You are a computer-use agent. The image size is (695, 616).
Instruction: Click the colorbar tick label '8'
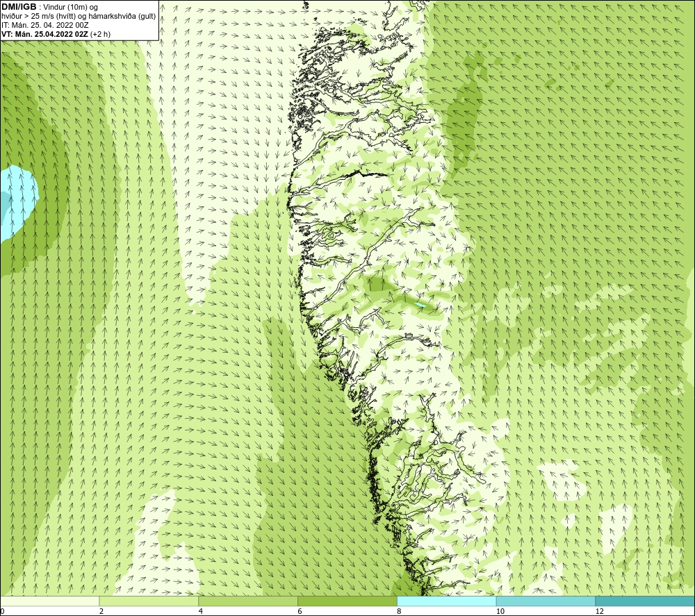click(400, 611)
